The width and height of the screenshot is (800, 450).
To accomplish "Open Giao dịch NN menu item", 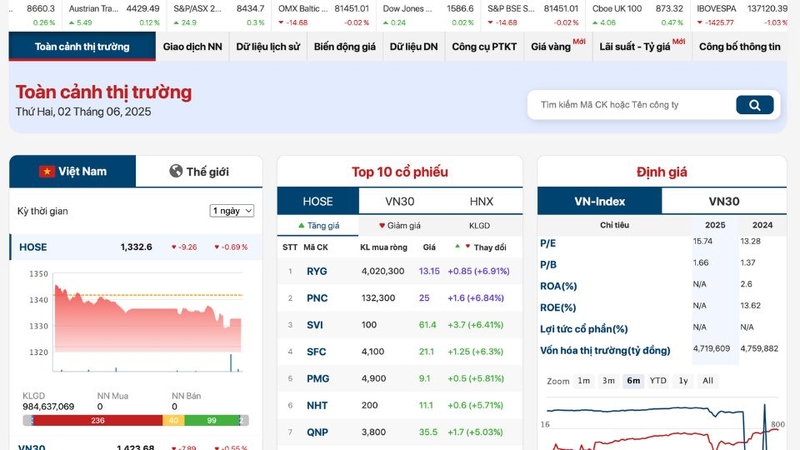I will click(192, 46).
